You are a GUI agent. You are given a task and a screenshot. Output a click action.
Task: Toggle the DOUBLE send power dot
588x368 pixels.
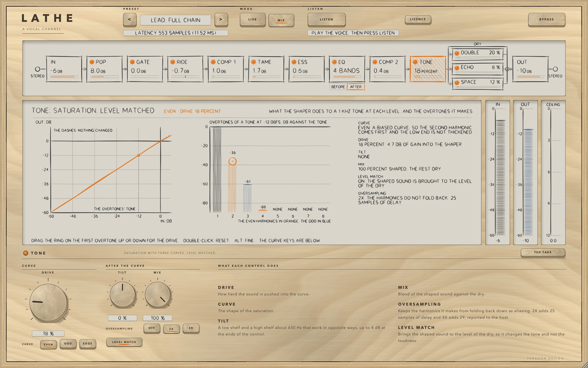tap(457, 53)
